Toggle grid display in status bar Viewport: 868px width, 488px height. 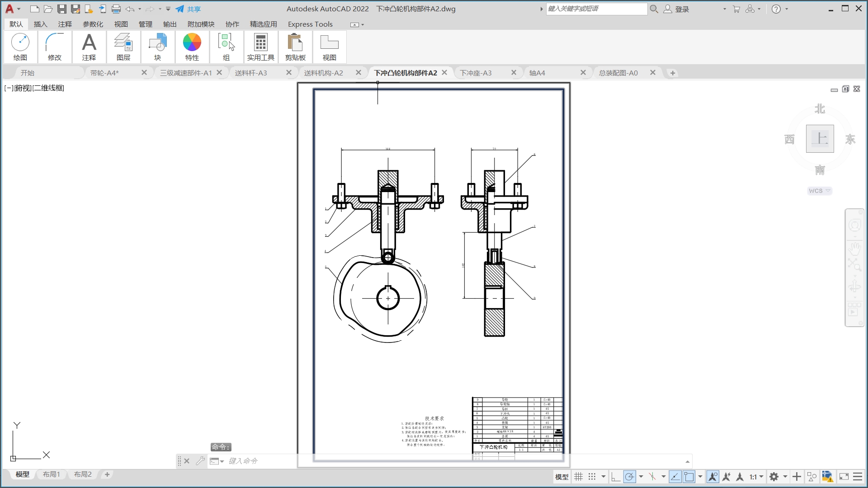(x=579, y=477)
